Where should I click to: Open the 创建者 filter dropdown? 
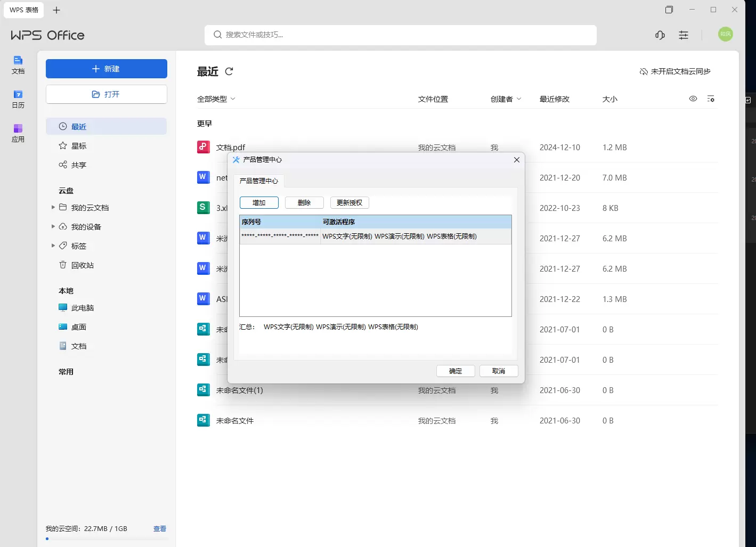(x=506, y=99)
